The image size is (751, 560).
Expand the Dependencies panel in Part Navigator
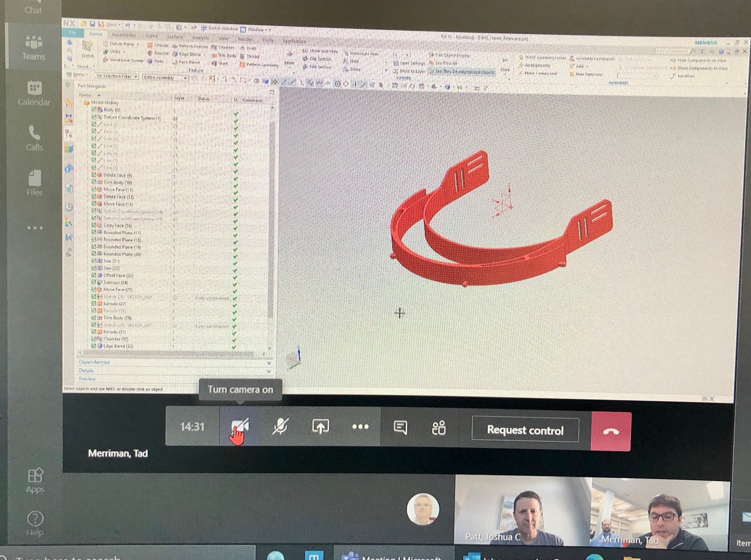pyautogui.click(x=174, y=362)
